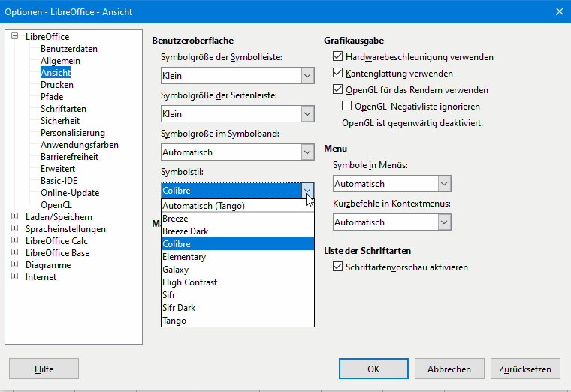
Task: Choose Sifr Dark icon style
Action: pos(237,308)
